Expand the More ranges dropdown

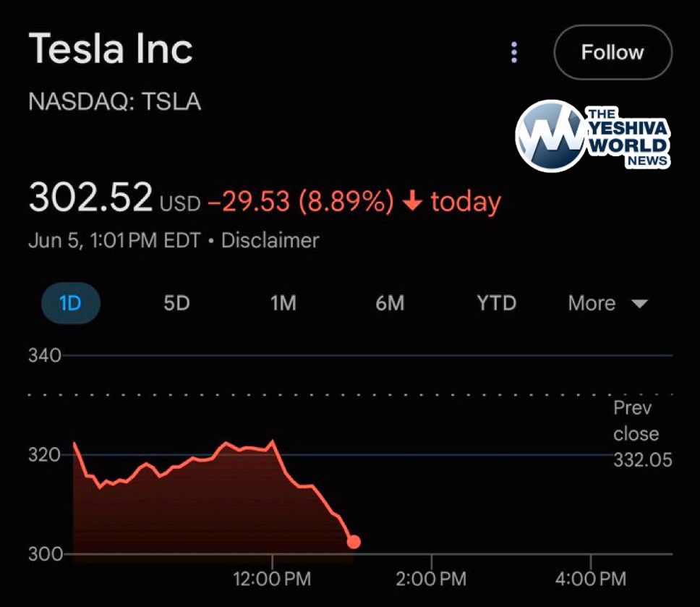point(592,303)
